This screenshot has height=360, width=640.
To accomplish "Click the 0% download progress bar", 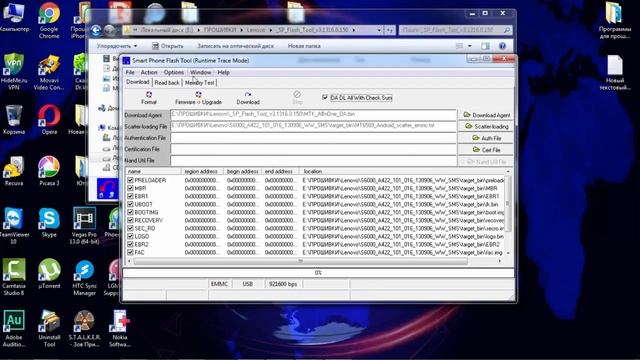I will click(318, 273).
